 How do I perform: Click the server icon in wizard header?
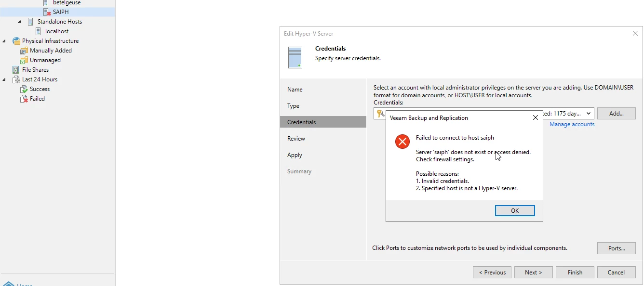tap(295, 57)
